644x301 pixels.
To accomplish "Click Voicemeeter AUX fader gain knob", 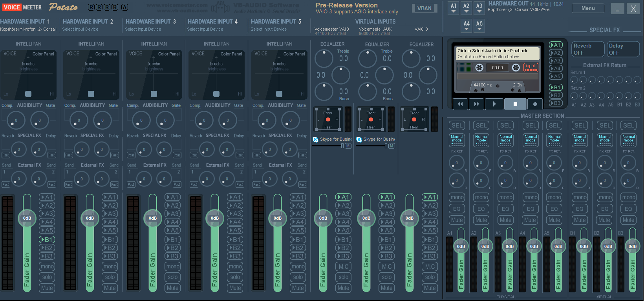I will click(x=366, y=218).
